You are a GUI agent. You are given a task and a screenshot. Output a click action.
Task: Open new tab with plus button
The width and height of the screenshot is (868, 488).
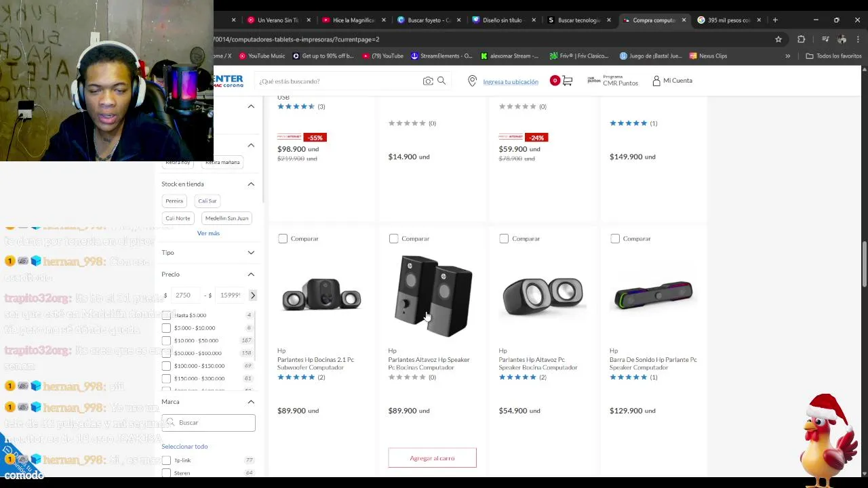[775, 20]
